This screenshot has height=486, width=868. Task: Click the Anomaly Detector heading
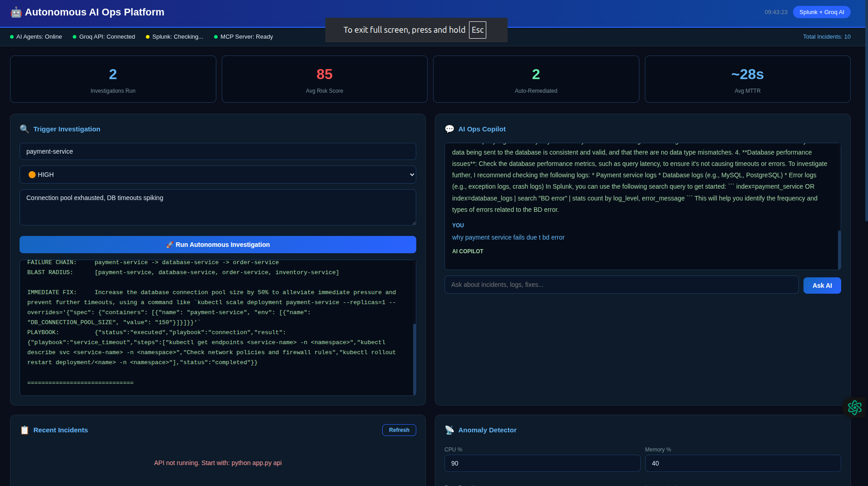click(x=487, y=430)
